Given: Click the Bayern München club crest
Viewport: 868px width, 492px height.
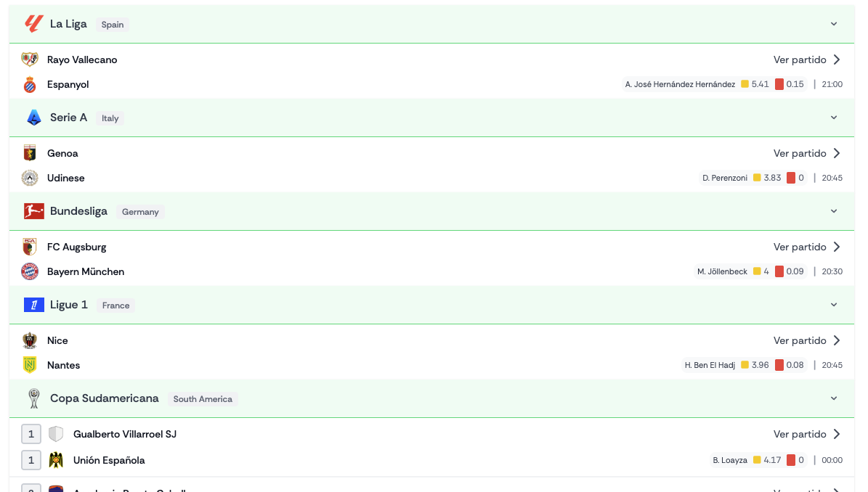Looking at the screenshot, I should tap(29, 271).
